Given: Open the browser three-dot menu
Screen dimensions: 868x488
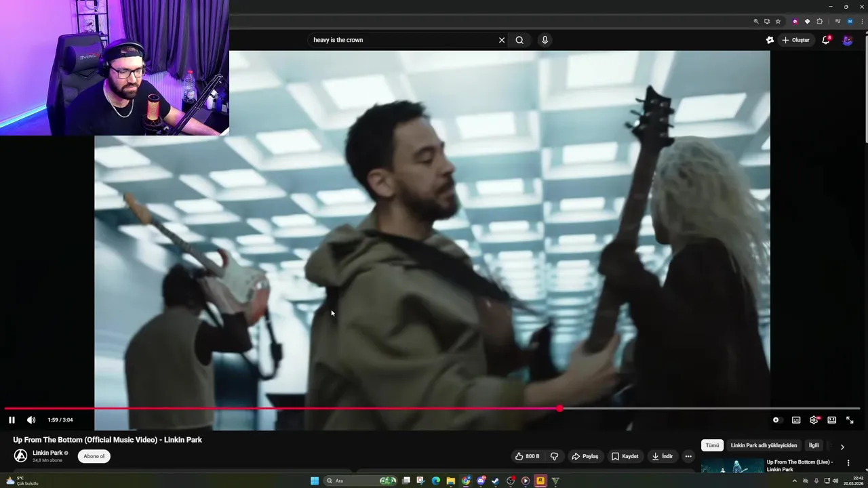Looking at the screenshot, I should click(862, 21).
